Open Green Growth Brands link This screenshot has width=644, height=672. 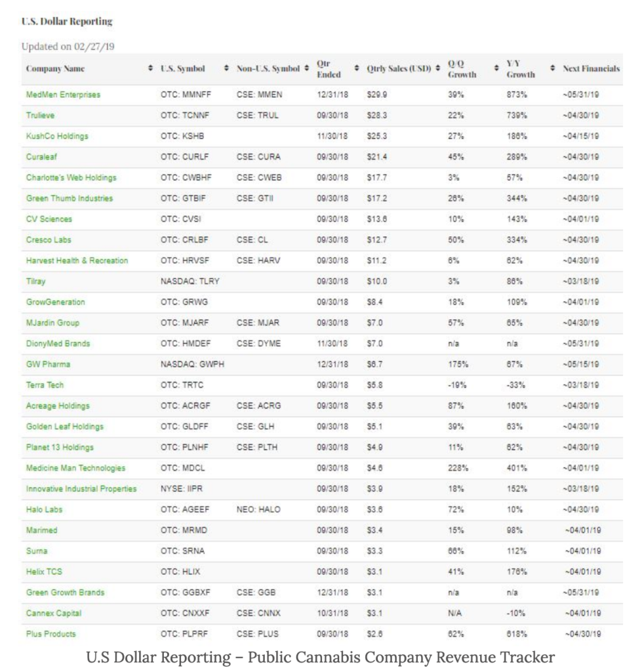pos(65,593)
